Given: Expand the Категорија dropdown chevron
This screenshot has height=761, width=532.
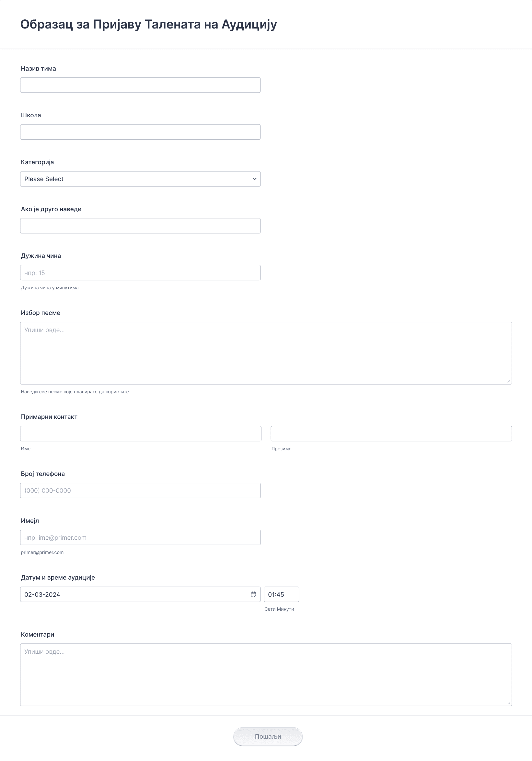Looking at the screenshot, I should [x=254, y=179].
